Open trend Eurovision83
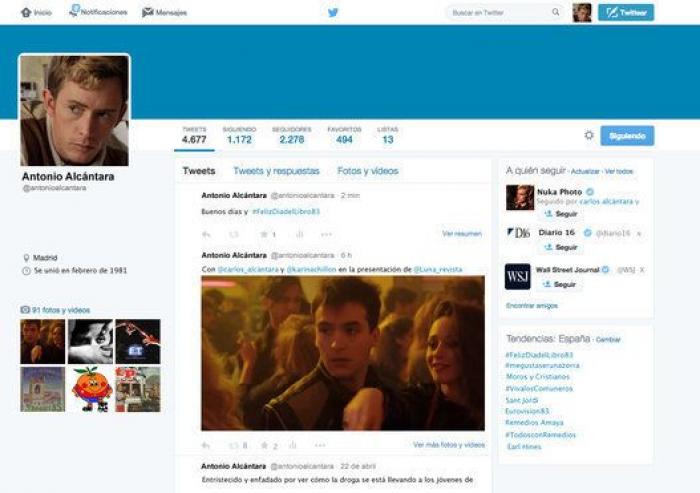The image size is (700, 493). 527,411
